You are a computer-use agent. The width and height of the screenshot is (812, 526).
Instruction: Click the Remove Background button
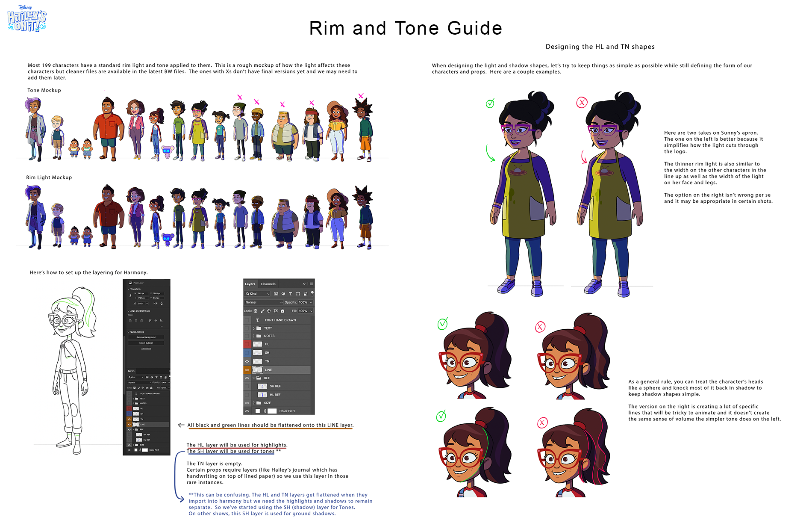(146, 337)
